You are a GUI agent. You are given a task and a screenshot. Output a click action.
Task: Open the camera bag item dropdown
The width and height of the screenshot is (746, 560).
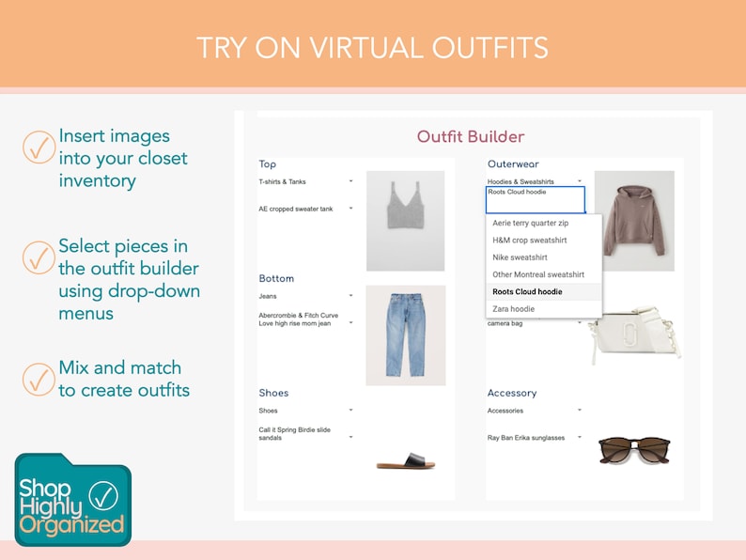(x=580, y=322)
